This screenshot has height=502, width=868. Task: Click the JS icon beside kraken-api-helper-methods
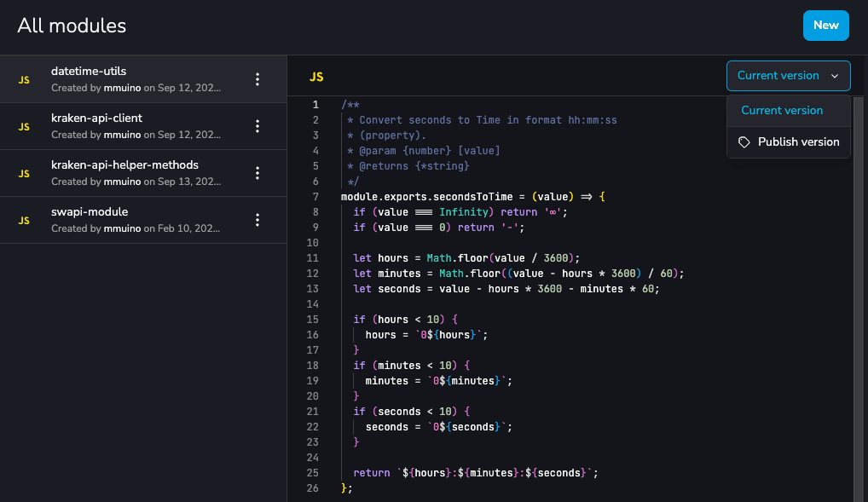[x=24, y=174]
